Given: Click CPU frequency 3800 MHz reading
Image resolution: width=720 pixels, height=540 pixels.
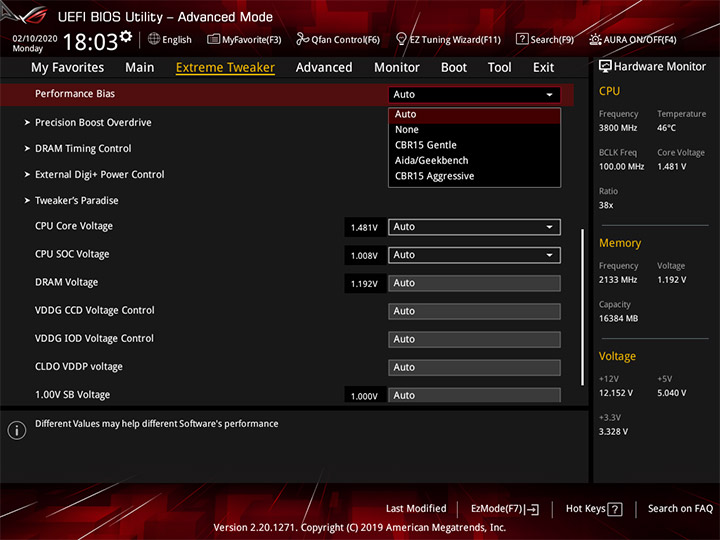Looking at the screenshot, I should [x=618, y=128].
